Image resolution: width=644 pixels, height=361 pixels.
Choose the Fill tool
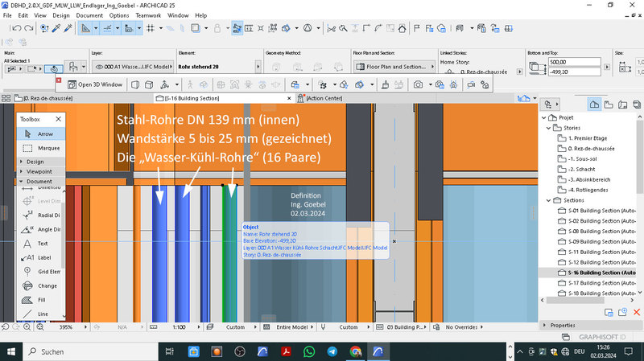(x=40, y=299)
